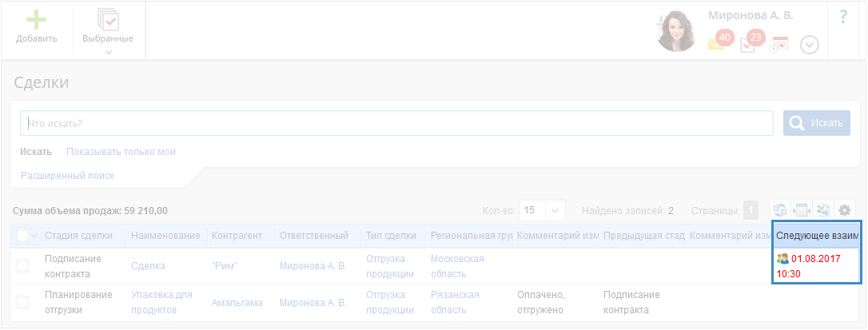Click the people interaction icon by date
The width and height of the screenshot is (868, 330).
coord(782,259)
